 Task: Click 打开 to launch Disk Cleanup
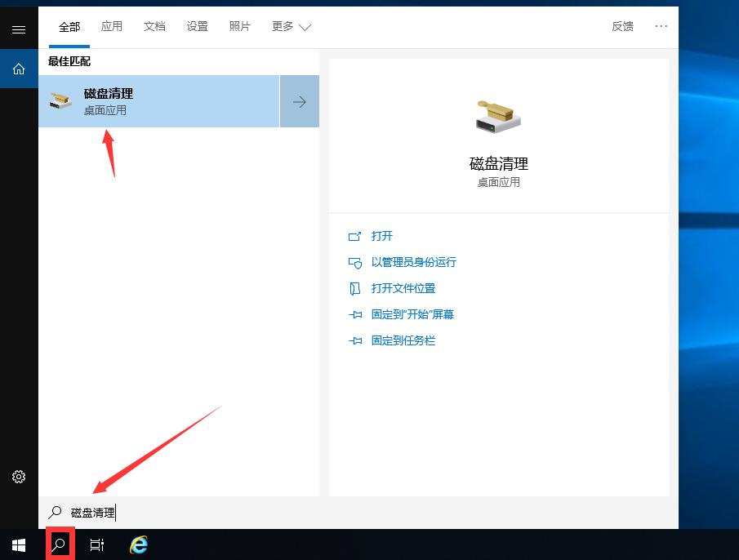(x=380, y=236)
